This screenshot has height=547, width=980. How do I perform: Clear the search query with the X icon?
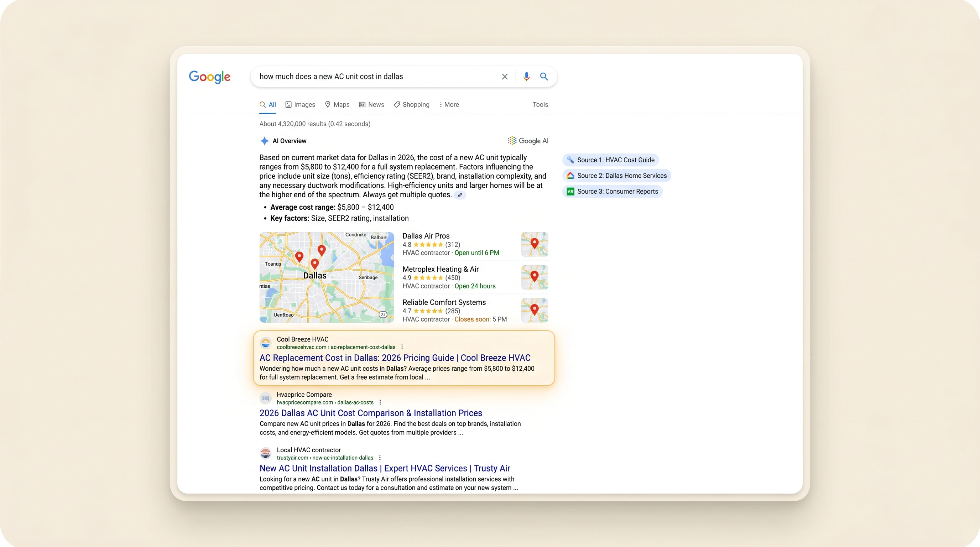(505, 77)
